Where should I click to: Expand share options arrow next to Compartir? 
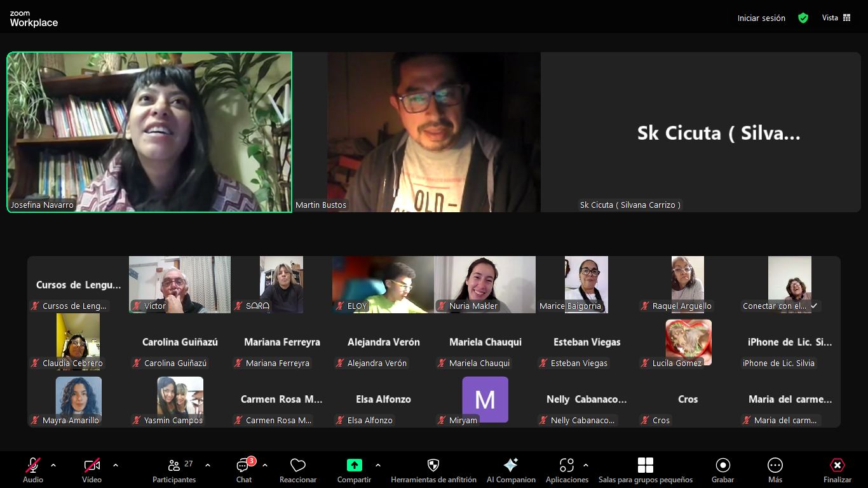(x=378, y=465)
